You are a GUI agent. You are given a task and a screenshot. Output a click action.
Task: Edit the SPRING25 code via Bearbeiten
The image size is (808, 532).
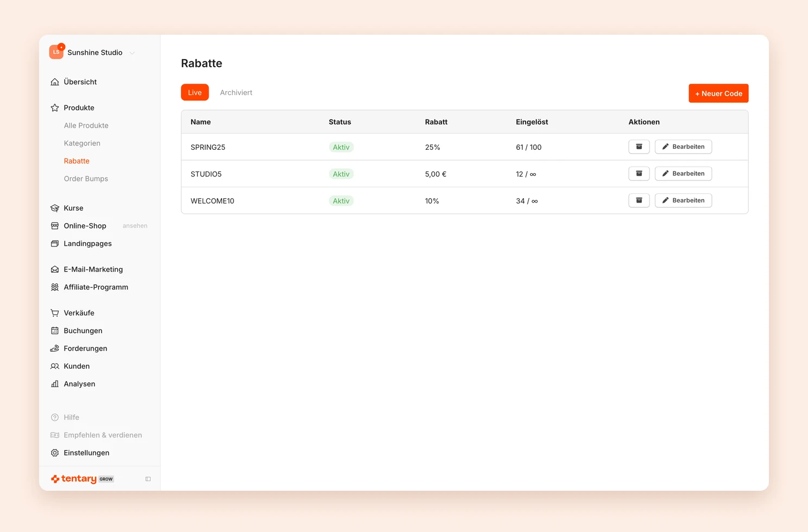pos(683,147)
